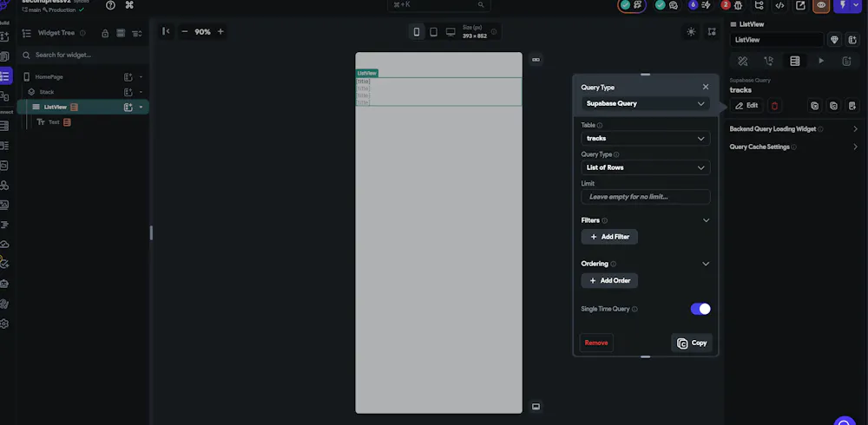868x425 pixels.
Task: Click ListView widget name field
Action: [777, 40]
